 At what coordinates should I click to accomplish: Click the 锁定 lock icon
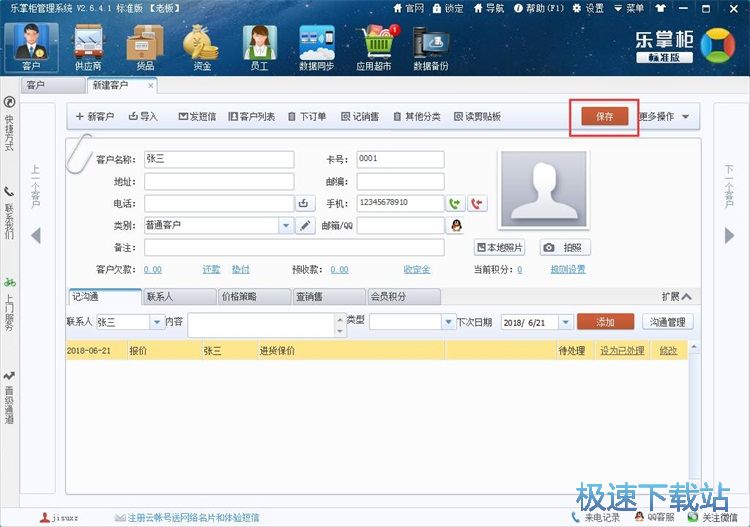(x=448, y=8)
